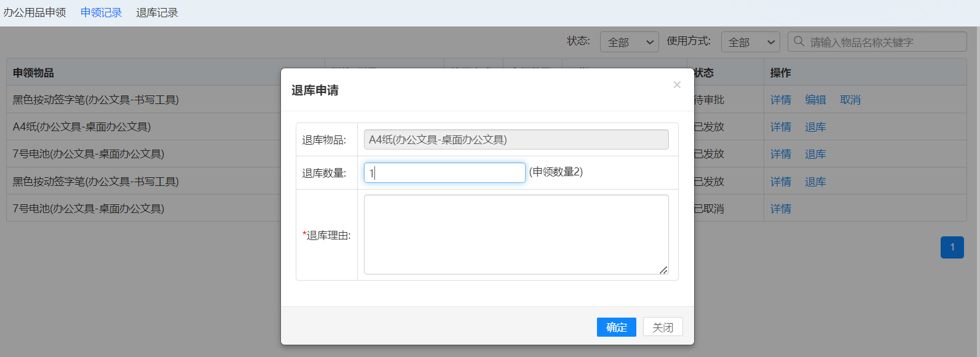Expand the 使用方式 dropdown
This screenshot has width=980, height=357.
tap(750, 42)
